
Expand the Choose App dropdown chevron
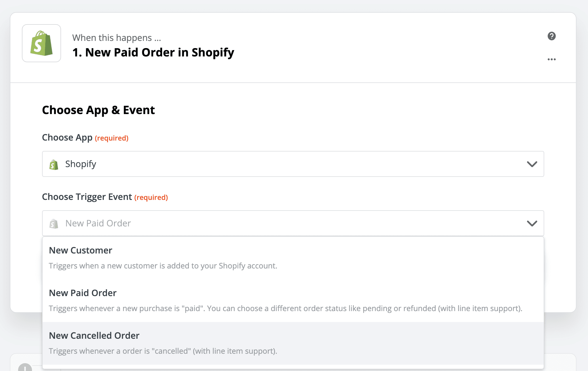[x=532, y=164]
